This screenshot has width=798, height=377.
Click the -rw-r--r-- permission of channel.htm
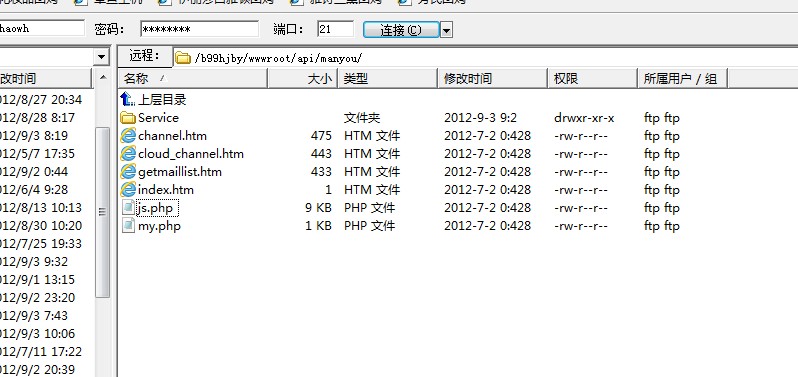[x=581, y=136]
